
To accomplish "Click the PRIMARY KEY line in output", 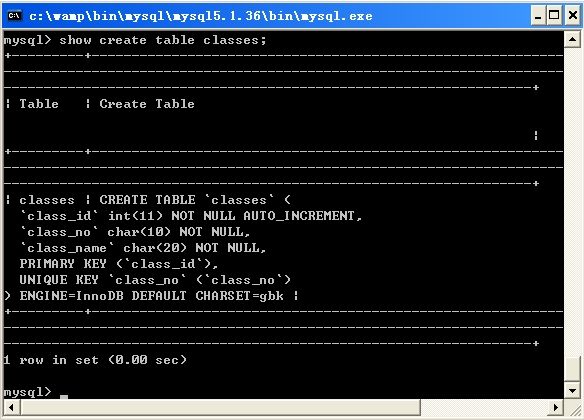I will (x=119, y=264).
